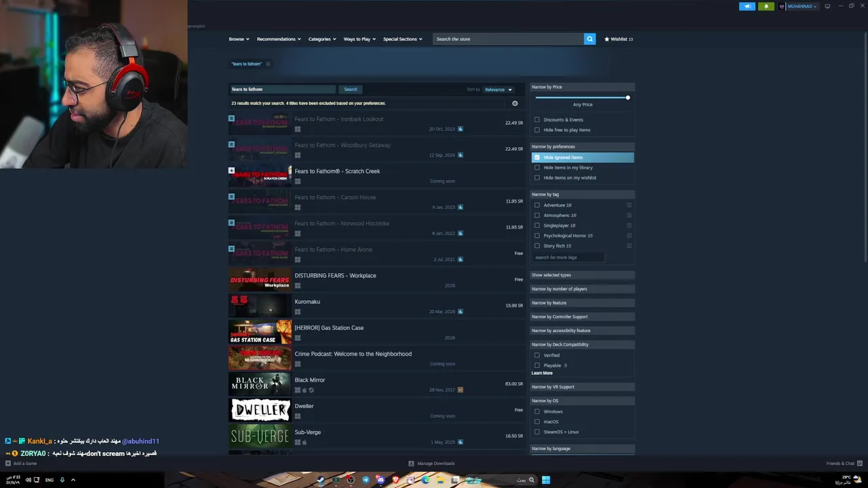Expand Narrow by accessibility feature
Screen dimensions: 868x488
point(583,330)
